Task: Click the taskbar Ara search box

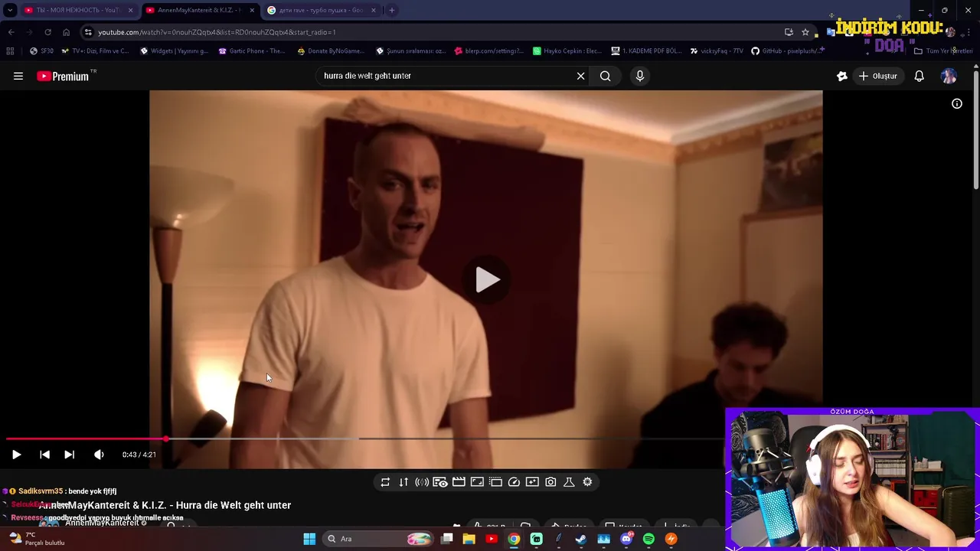Action: pyautogui.click(x=380, y=539)
